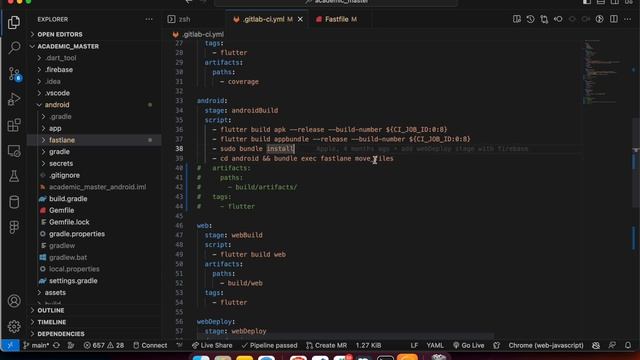
Task: Click Chrome (web-javascript) status item
Action: tap(546, 345)
